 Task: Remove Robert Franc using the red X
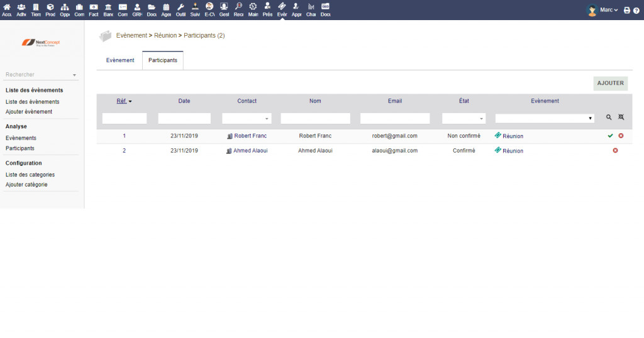tap(621, 136)
